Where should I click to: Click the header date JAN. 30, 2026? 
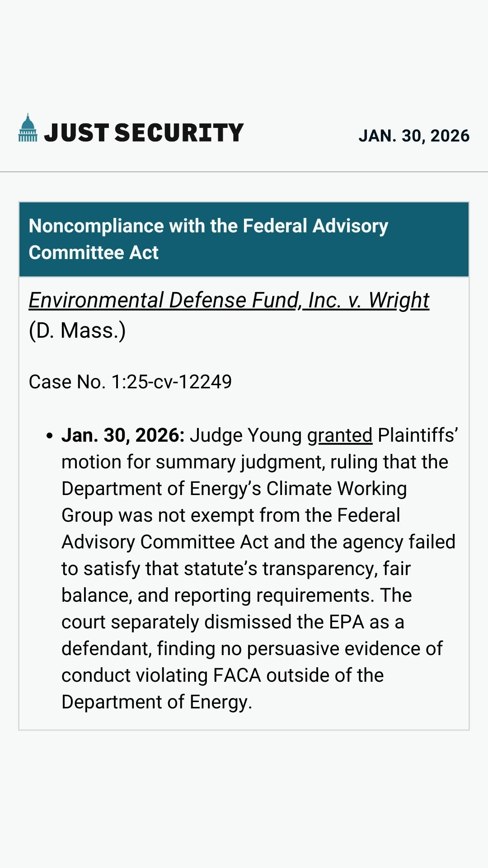click(x=414, y=136)
